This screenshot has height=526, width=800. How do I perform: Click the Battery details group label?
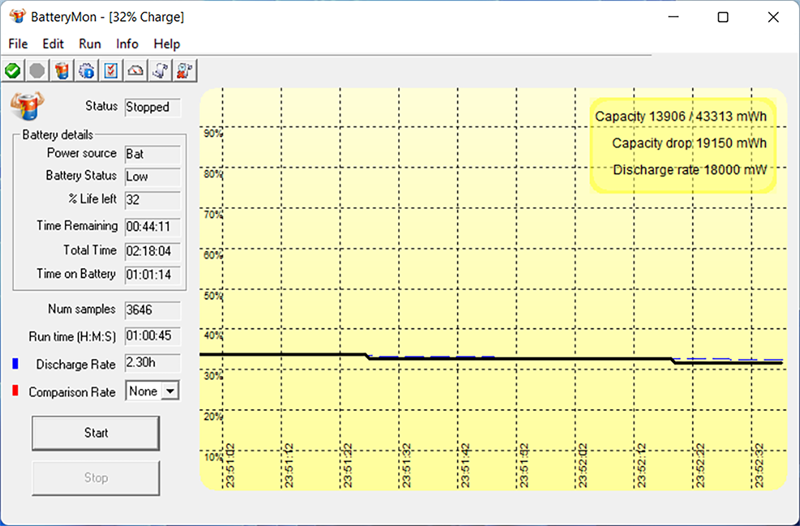click(x=58, y=135)
